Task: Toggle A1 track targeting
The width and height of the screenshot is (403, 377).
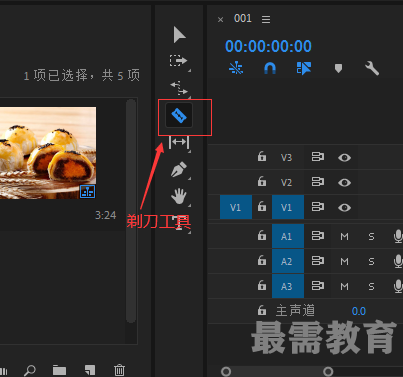Action: point(288,236)
